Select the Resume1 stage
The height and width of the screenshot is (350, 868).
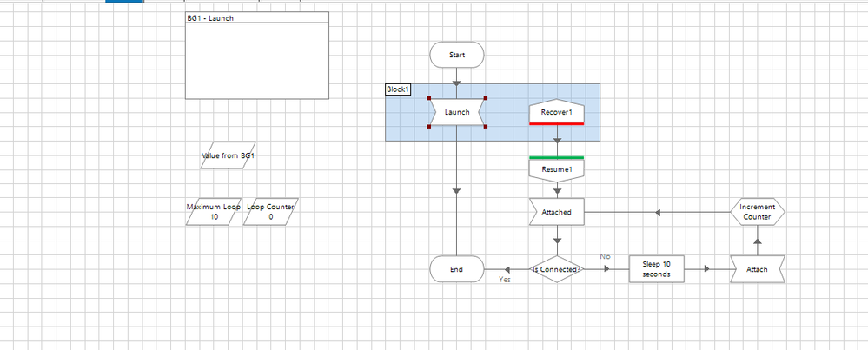(556, 169)
